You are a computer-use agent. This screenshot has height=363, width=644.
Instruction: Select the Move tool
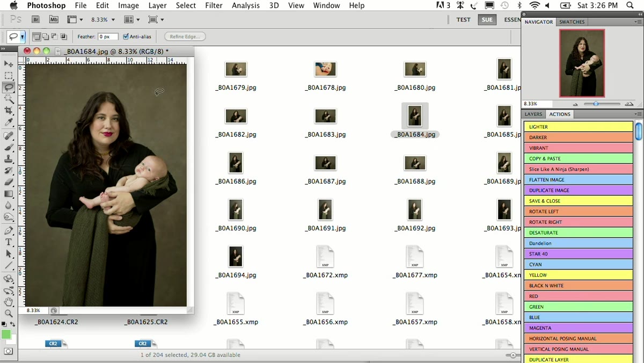pos(9,64)
